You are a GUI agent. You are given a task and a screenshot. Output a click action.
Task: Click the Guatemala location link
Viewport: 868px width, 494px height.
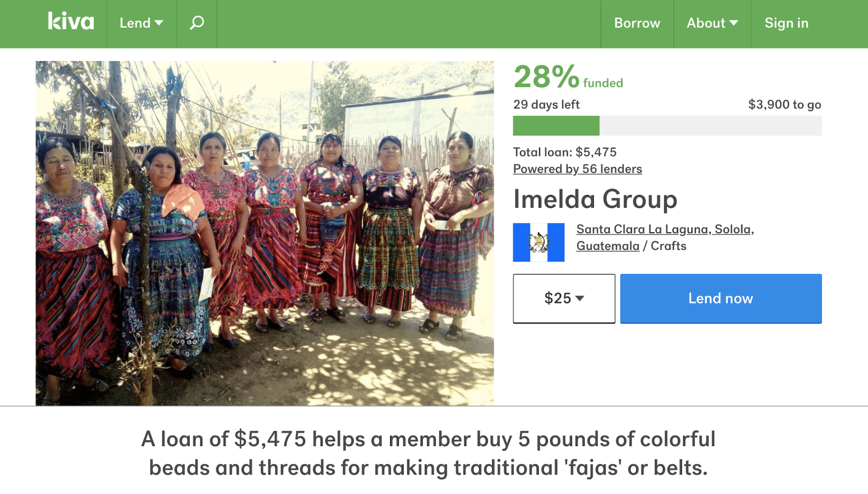click(x=607, y=246)
